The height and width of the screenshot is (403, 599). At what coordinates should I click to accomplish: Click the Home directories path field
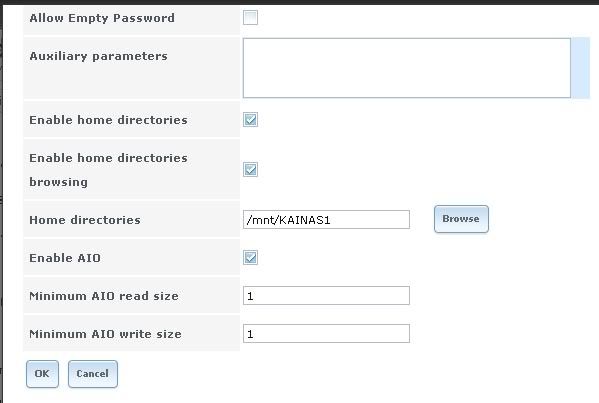click(326, 220)
